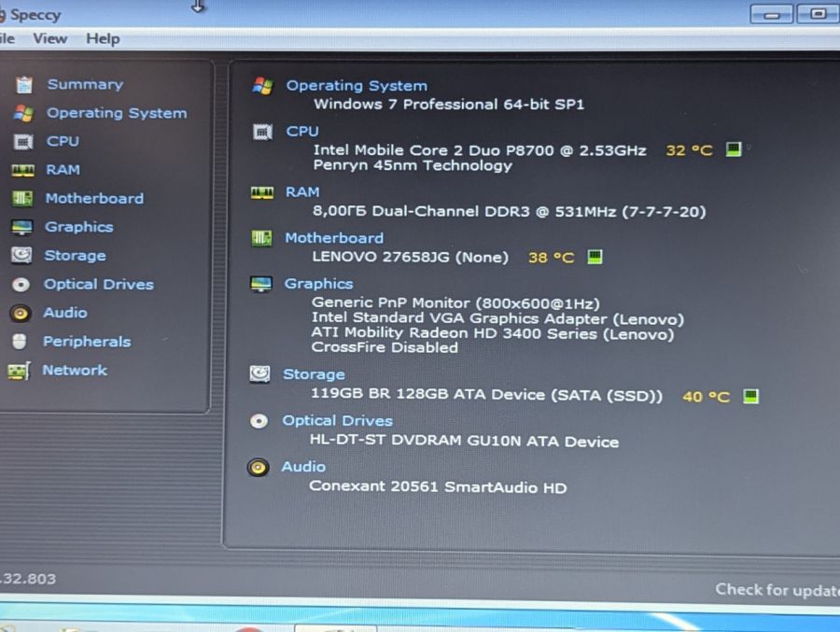The width and height of the screenshot is (840, 632).
Task: Open the Help menu
Action: (x=103, y=39)
